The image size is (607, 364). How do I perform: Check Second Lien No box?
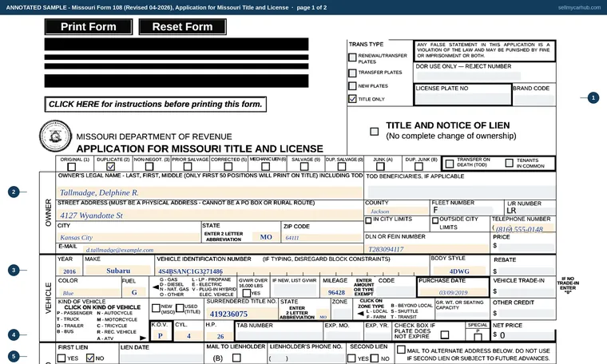pyautogui.click(x=375, y=358)
